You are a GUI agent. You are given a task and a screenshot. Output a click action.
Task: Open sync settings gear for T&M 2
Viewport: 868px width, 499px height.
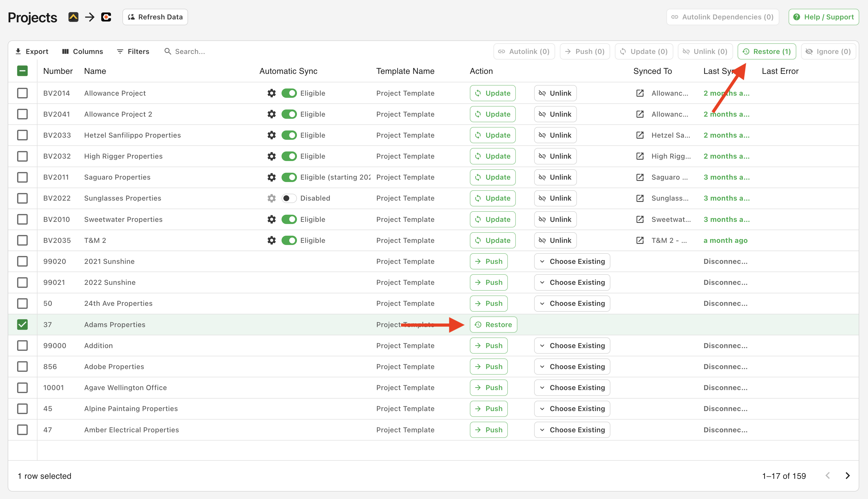(271, 240)
